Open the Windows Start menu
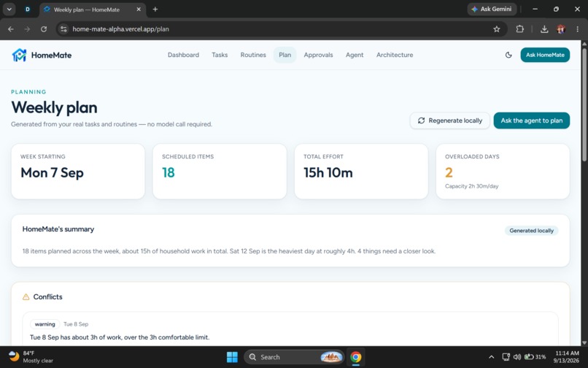 pos(232,357)
